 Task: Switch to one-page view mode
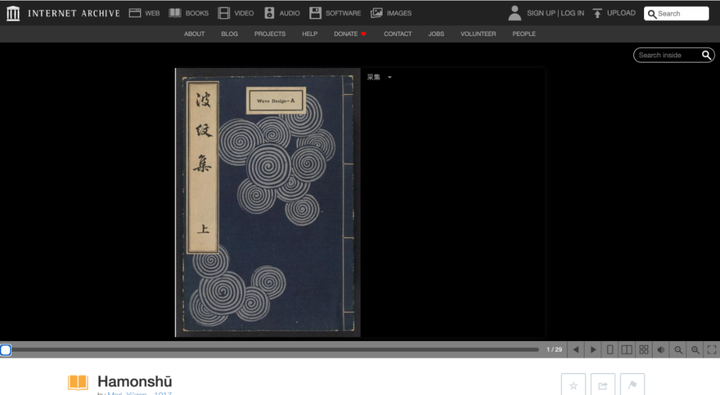pyautogui.click(x=610, y=350)
